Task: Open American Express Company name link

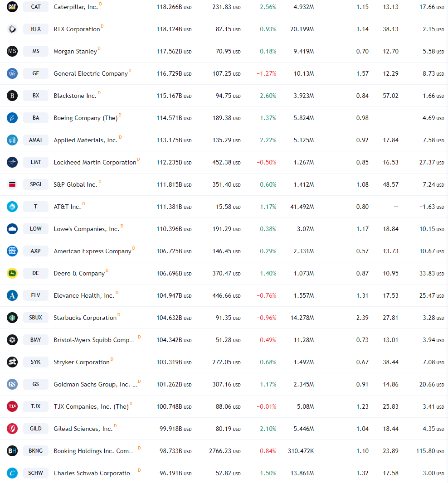Action: click(93, 251)
